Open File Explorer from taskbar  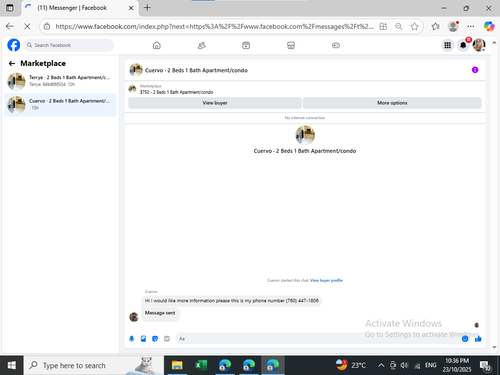[x=177, y=365]
